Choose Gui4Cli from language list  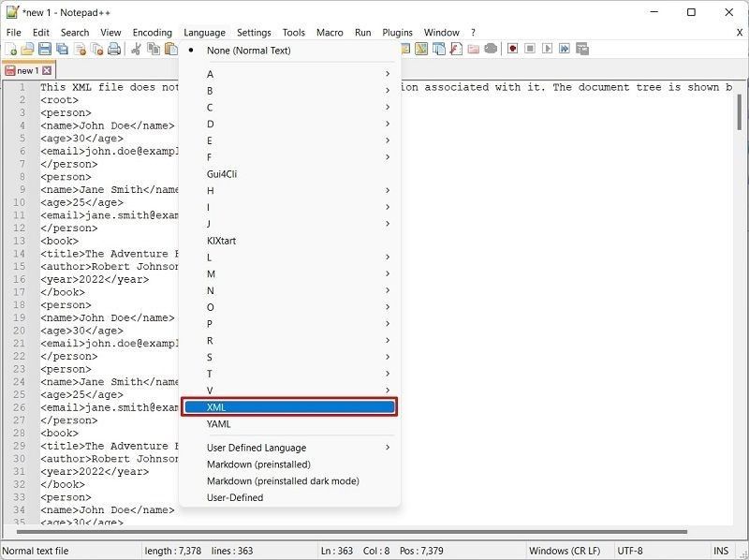[289, 174]
